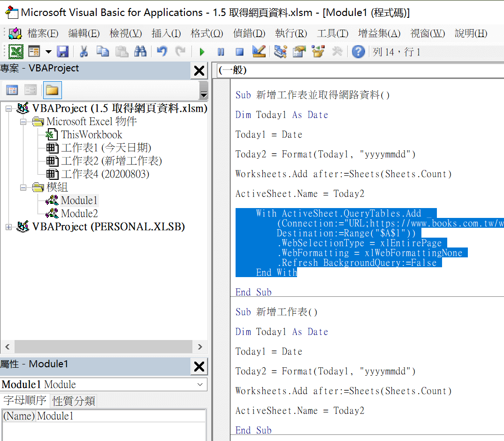This screenshot has height=441, width=504.
Task: Open project panel toolbar overflow arrow
Action: point(204,90)
